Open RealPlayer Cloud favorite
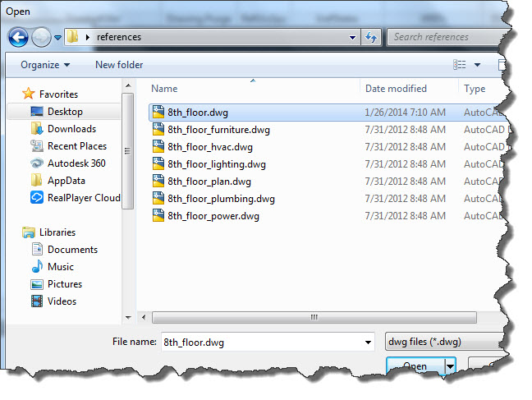Screen dimensions: 532x400 coord(83,198)
